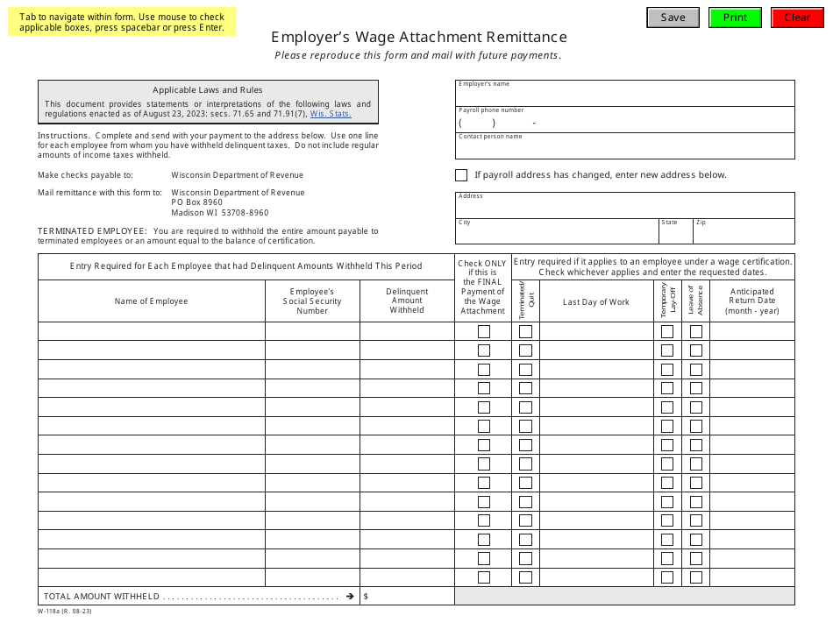Image resolution: width=833 pixels, height=644 pixels.
Task: Check Leave of Absence on the second row
Action: coord(695,350)
